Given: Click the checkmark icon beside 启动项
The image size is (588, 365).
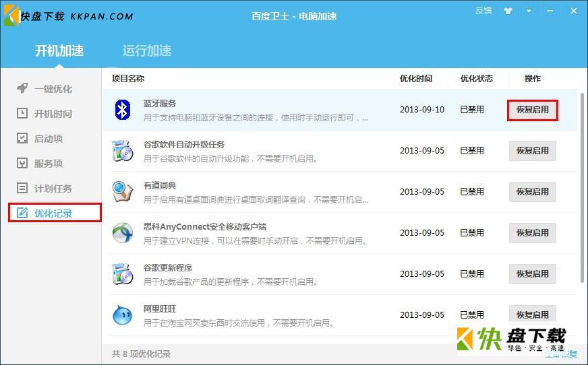Looking at the screenshot, I should tap(22, 138).
